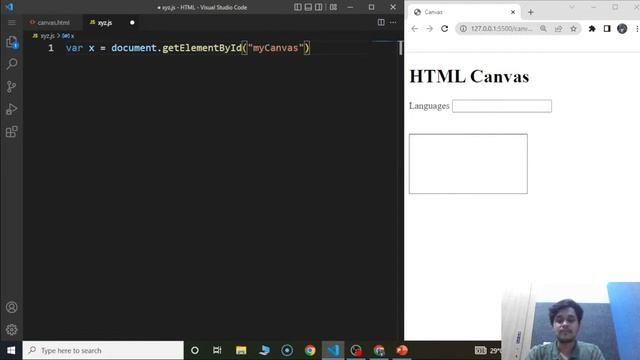Viewport: 640px width, 360px height.
Task: Select the Canvas tab in Chrome
Action: pos(464,12)
